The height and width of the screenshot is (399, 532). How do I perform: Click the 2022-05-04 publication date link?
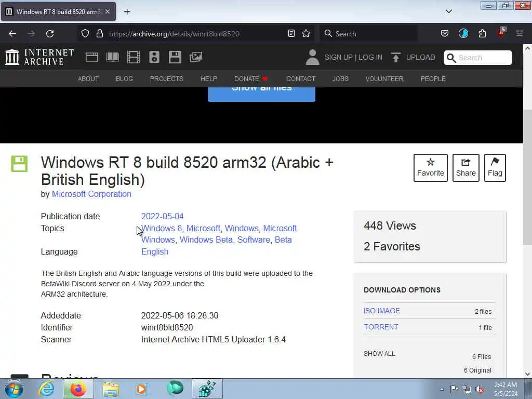162,217
